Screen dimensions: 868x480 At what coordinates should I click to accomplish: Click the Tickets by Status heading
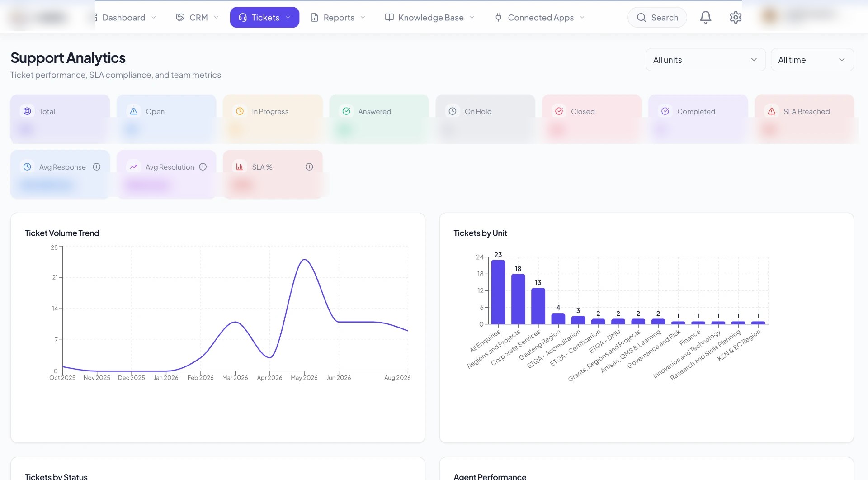[x=56, y=476]
